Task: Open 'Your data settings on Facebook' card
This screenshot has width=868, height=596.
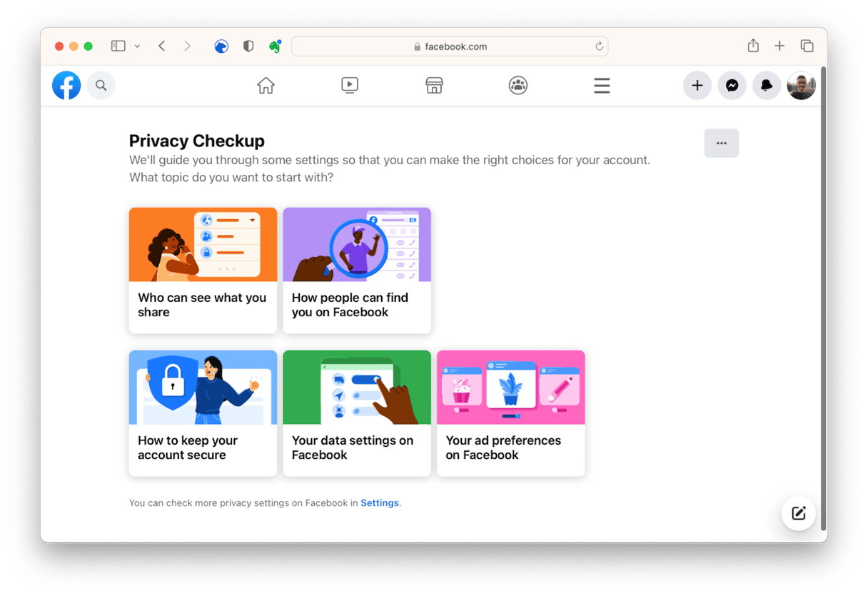Action: pyautogui.click(x=357, y=413)
